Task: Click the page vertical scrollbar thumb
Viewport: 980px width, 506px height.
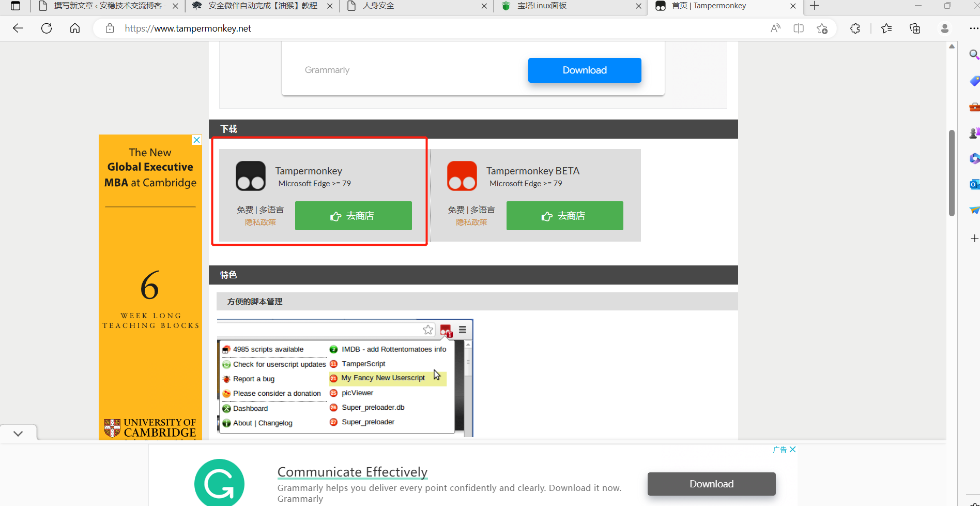Action: pos(952,173)
